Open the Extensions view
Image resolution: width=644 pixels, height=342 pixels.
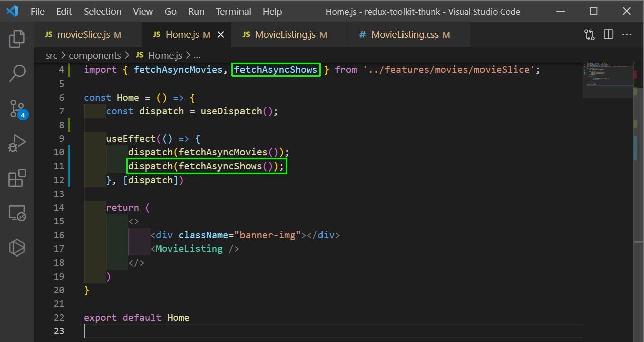pos(17,178)
